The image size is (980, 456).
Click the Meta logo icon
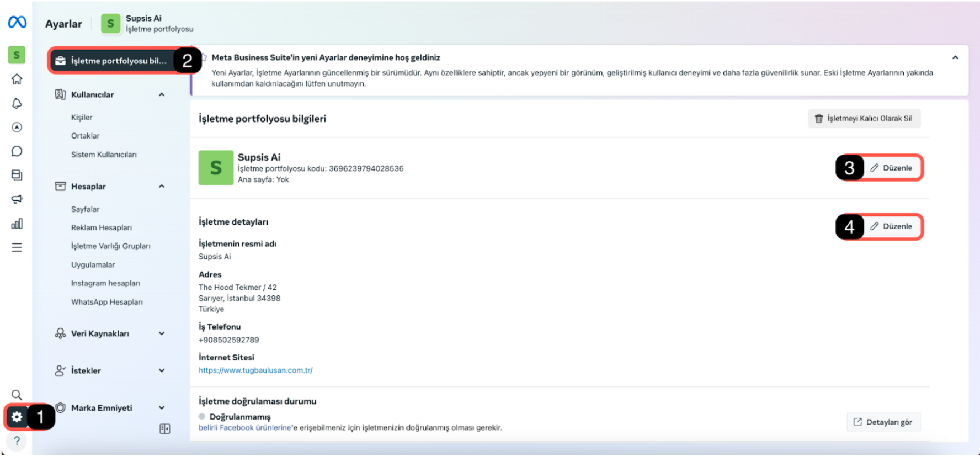point(17,22)
